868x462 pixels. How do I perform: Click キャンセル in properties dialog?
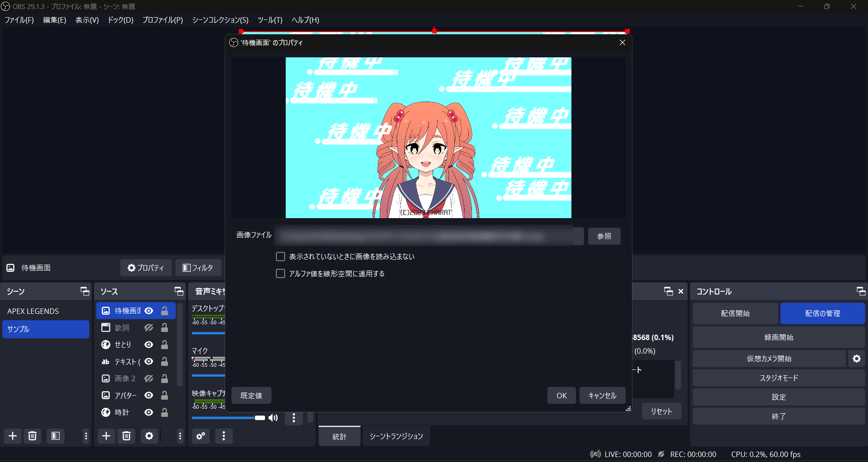coord(602,396)
